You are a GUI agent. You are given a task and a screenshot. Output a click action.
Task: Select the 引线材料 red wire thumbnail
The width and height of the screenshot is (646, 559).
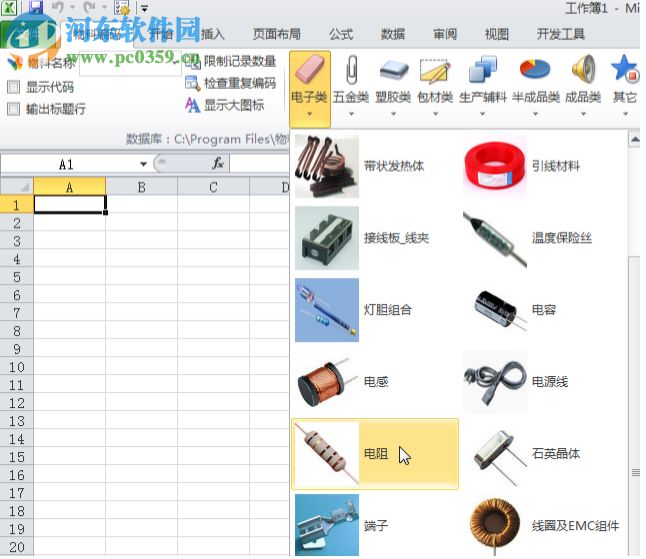click(x=495, y=166)
